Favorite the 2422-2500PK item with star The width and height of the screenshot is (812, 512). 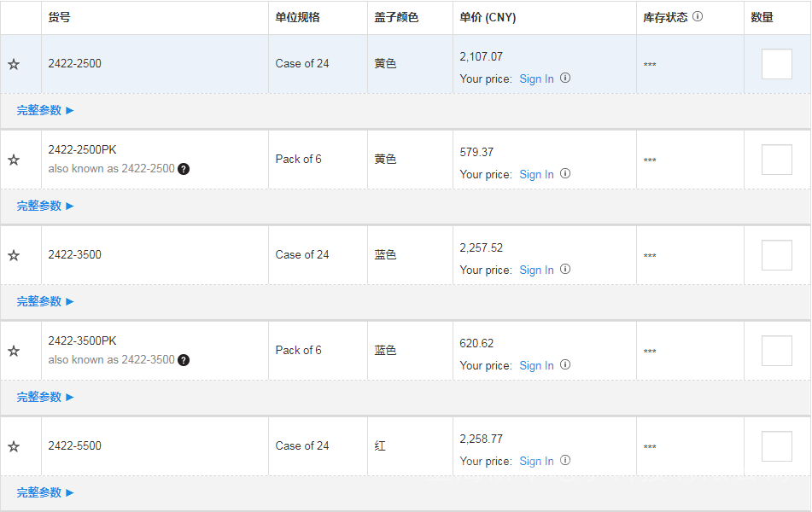pyautogui.click(x=14, y=160)
